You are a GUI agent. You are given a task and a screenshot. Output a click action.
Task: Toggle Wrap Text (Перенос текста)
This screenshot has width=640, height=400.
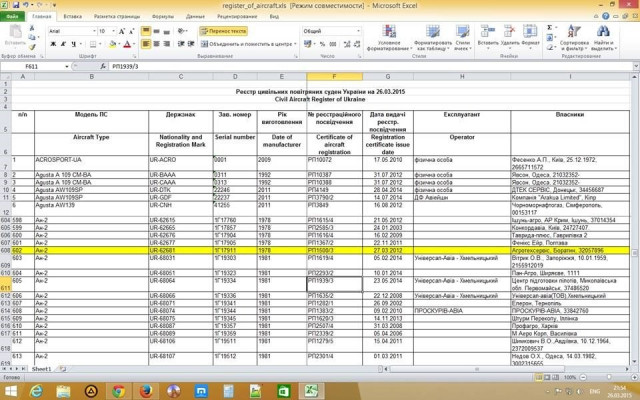pos(225,31)
